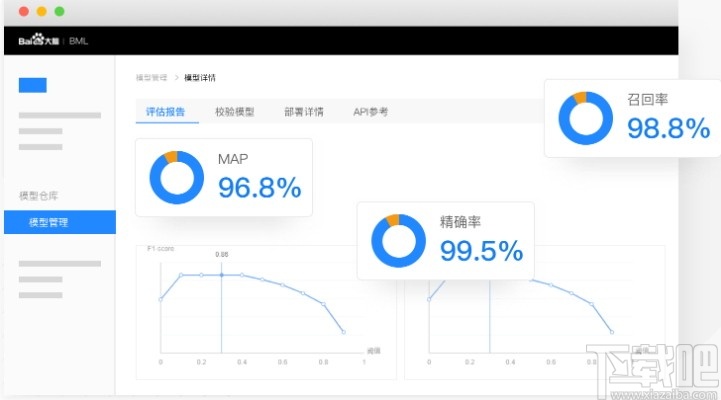Click the last data point of left curve
This screenshot has width=721, height=400.
coord(343,331)
